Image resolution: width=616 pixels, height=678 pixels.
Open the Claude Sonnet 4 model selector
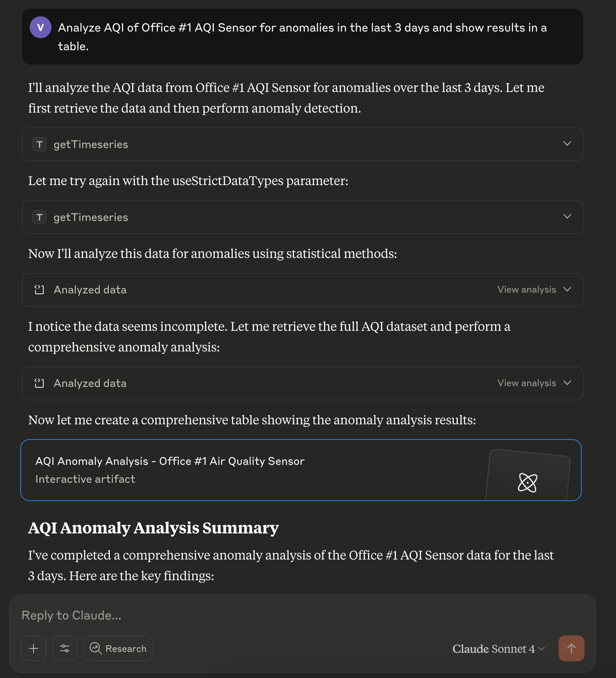point(498,649)
